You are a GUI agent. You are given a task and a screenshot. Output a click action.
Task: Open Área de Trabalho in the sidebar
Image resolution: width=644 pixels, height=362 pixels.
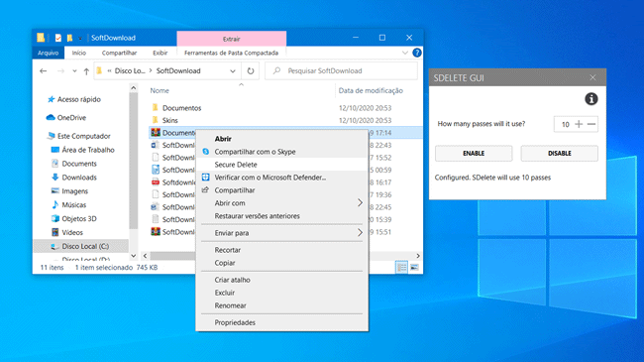click(x=88, y=150)
